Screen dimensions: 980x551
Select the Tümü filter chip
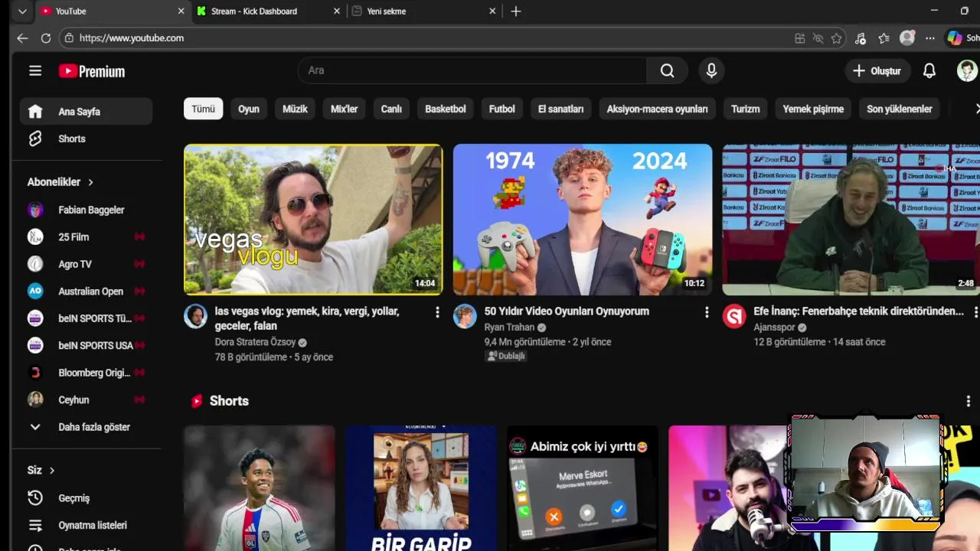[x=203, y=109]
